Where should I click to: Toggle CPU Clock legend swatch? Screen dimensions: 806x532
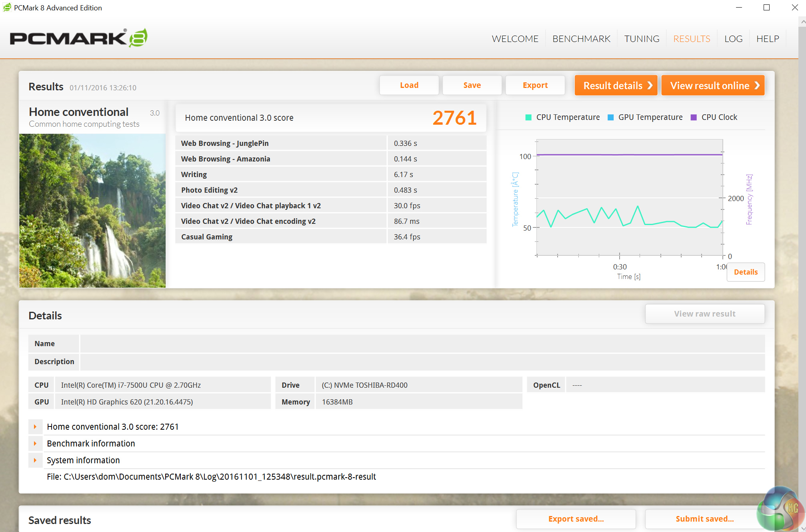[694, 117]
